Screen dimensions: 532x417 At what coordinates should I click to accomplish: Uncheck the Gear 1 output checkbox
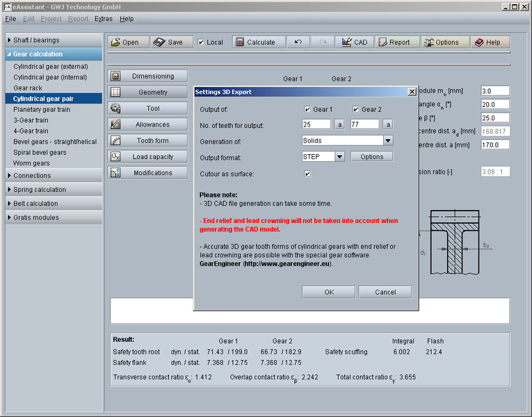click(307, 109)
